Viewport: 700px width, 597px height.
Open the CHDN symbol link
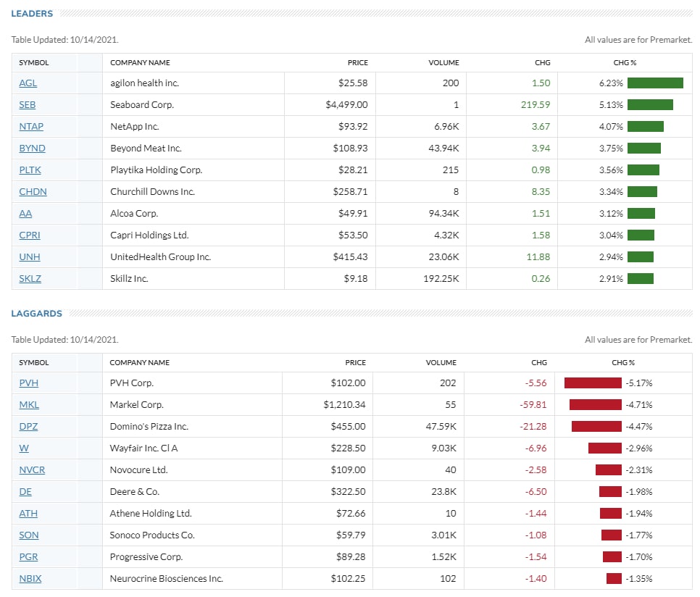point(33,192)
